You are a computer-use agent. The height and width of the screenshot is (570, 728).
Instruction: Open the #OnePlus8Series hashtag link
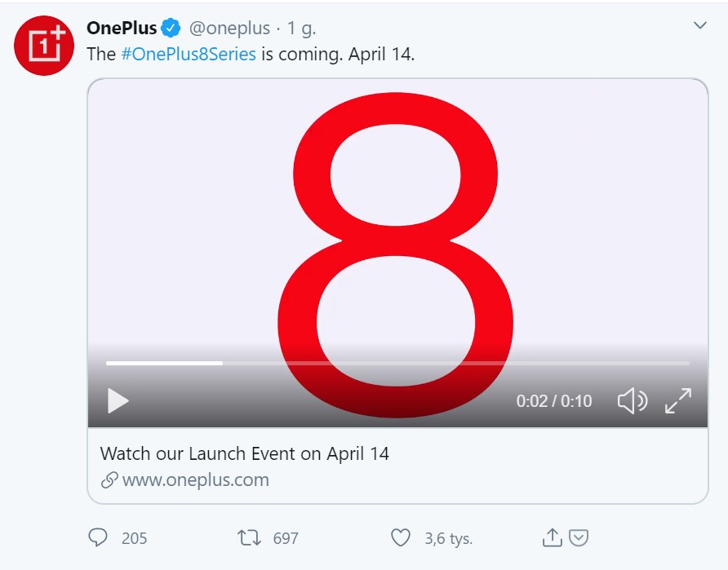(189, 55)
